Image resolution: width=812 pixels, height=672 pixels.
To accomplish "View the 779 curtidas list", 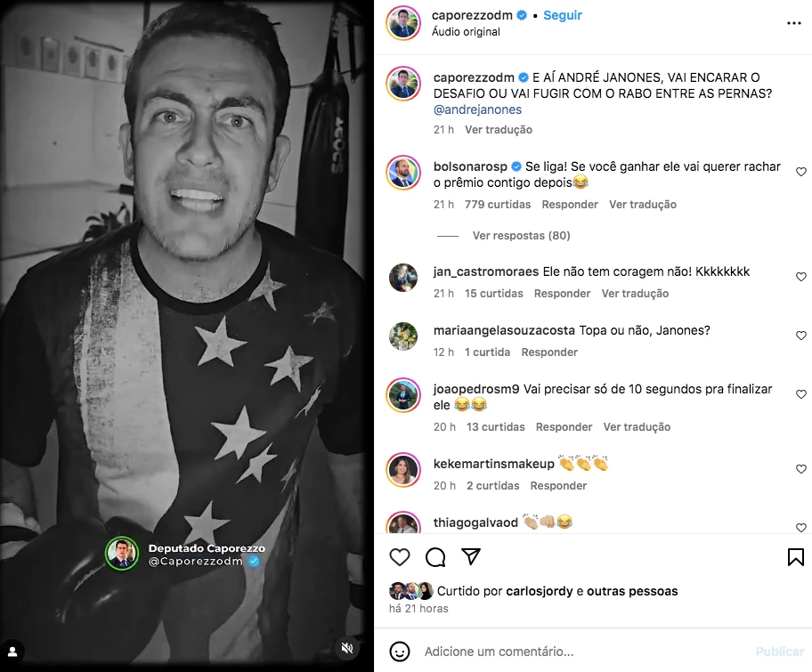I will tap(497, 205).
